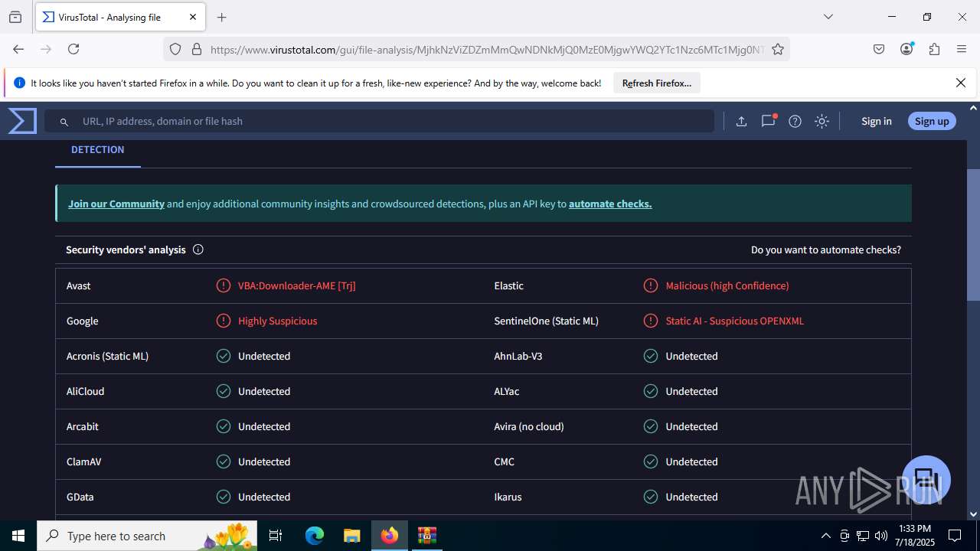Go back with the browser back arrow
Image resolution: width=980 pixels, height=551 pixels.
point(18,49)
